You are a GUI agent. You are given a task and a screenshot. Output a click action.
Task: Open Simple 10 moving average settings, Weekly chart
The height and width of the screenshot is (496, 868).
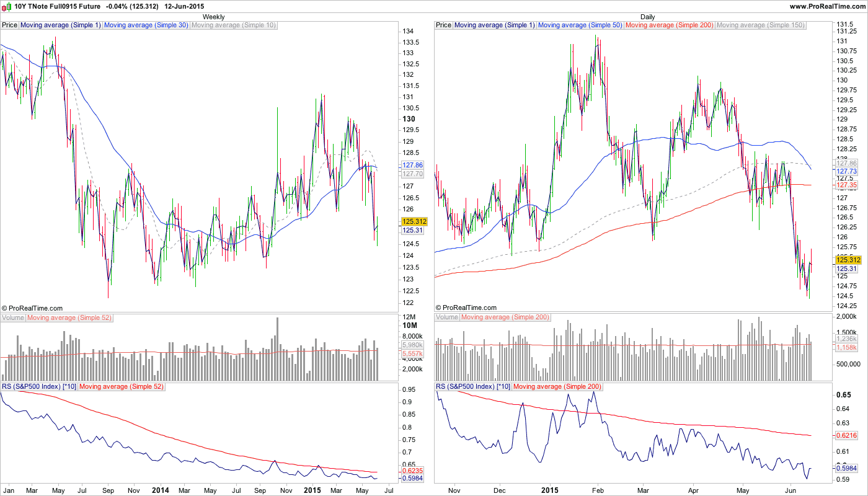pos(234,25)
